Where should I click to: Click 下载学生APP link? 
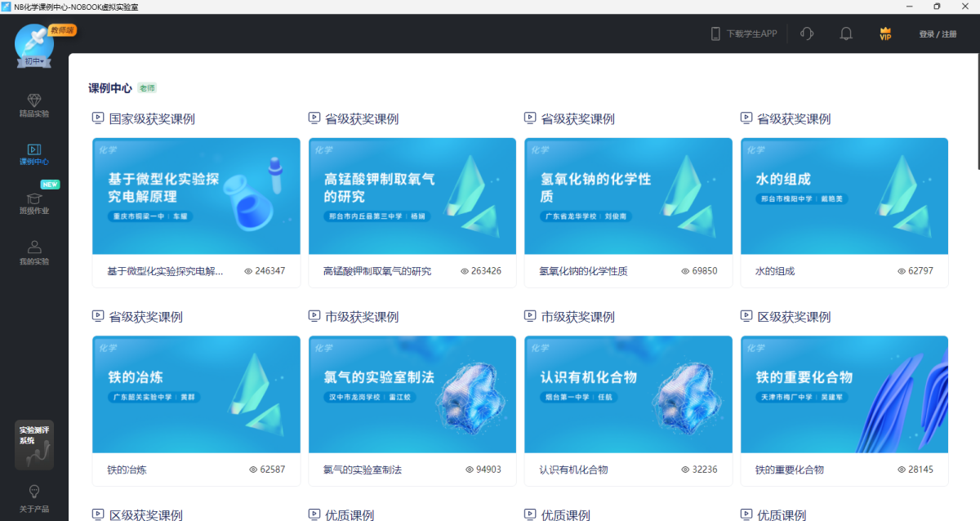coord(743,33)
